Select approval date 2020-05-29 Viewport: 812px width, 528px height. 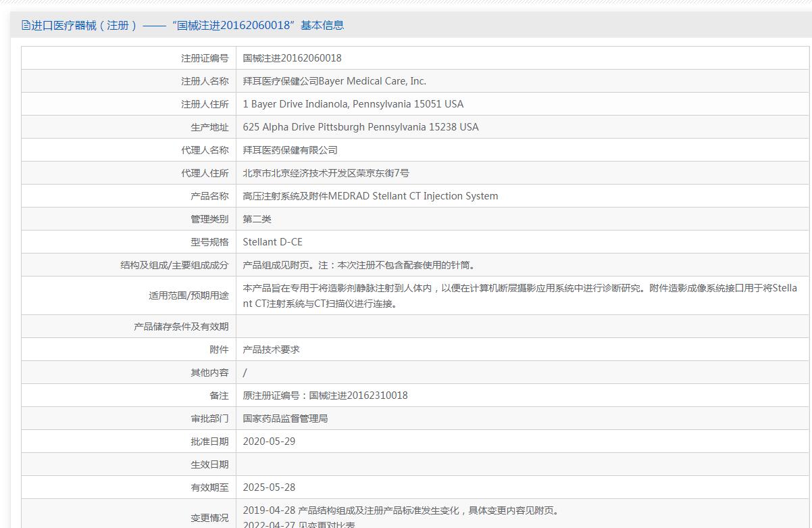pos(269,441)
